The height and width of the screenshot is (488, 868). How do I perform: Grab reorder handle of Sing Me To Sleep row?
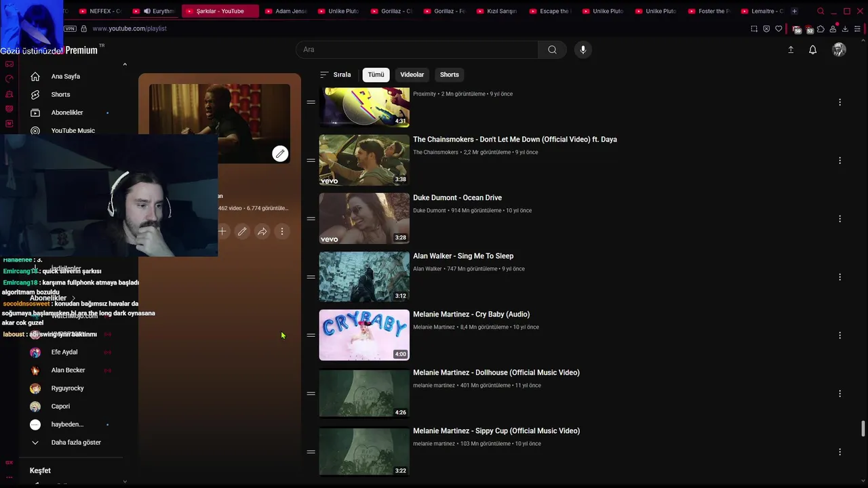click(x=311, y=277)
